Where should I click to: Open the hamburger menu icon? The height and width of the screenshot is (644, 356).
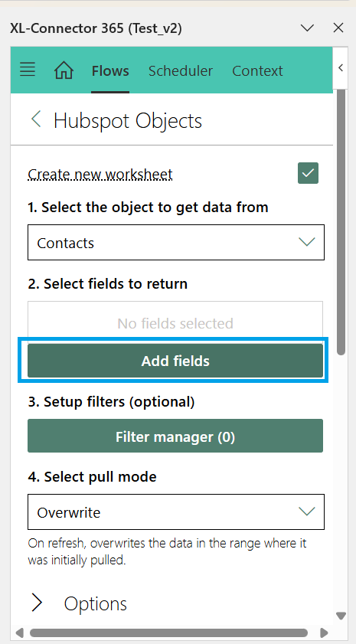pos(28,70)
